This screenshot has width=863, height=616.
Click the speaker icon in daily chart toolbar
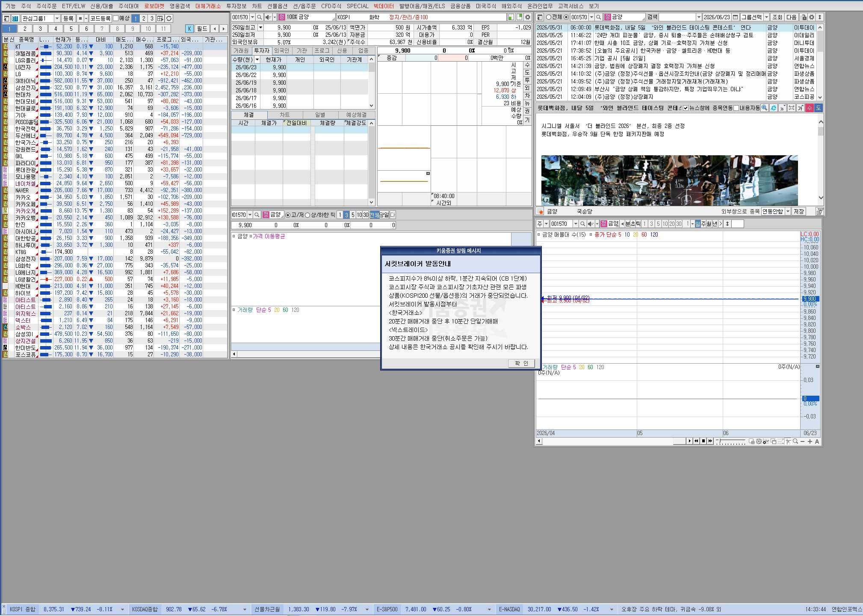pos(591,224)
